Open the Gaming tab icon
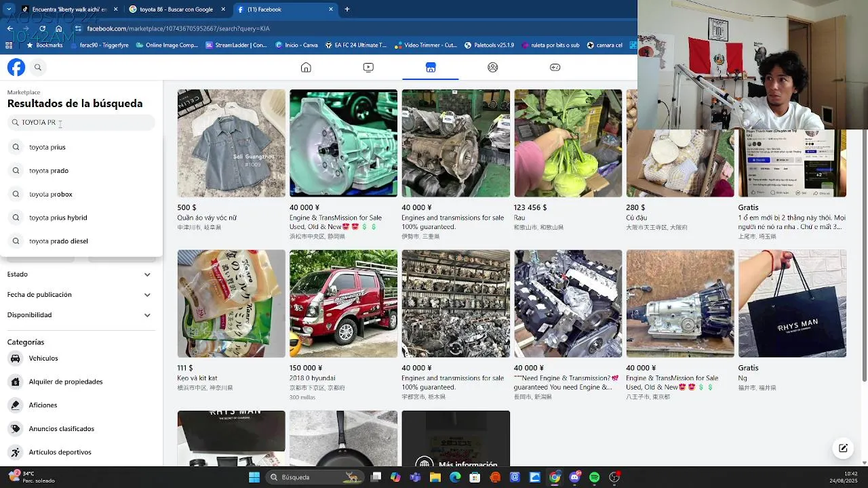Screen dimensions: 868x488 pyautogui.click(x=555, y=67)
